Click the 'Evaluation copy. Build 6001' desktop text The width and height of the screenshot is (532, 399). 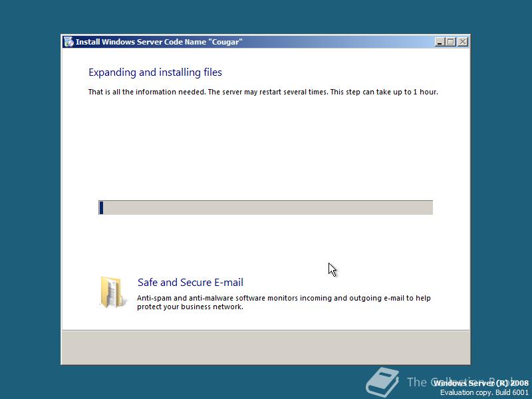coord(485,392)
